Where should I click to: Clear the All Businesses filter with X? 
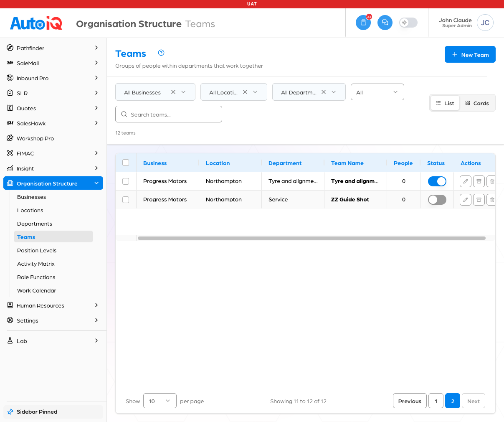point(173,92)
